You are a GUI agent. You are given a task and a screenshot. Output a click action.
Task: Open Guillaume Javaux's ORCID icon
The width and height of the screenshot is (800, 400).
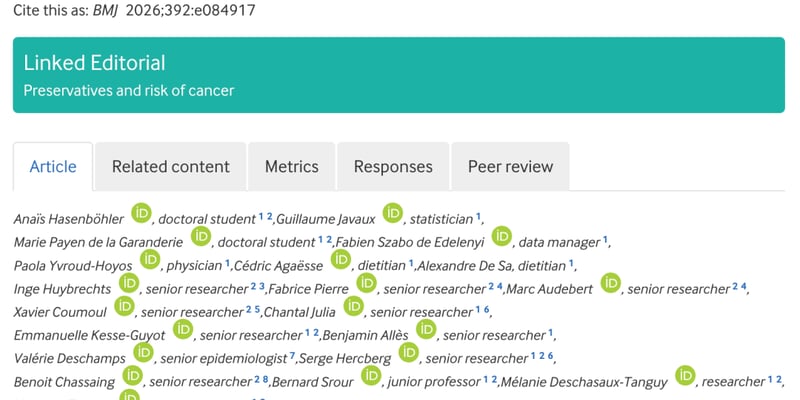click(393, 213)
